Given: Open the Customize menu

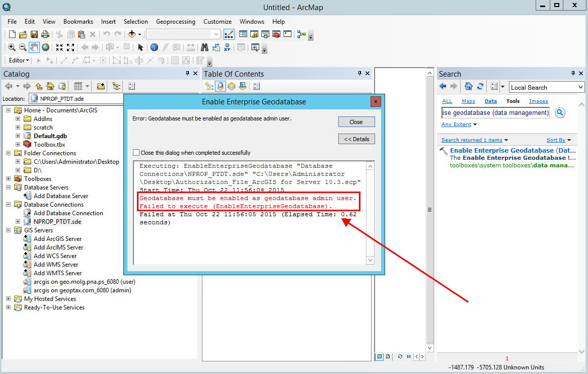Looking at the screenshot, I should [x=217, y=21].
